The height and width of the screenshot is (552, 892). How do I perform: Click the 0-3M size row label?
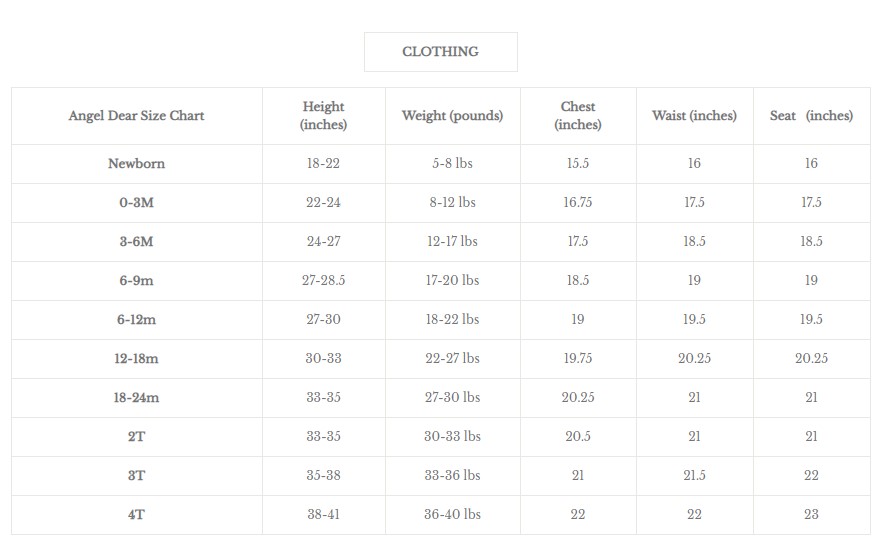[x=137, y=203]
